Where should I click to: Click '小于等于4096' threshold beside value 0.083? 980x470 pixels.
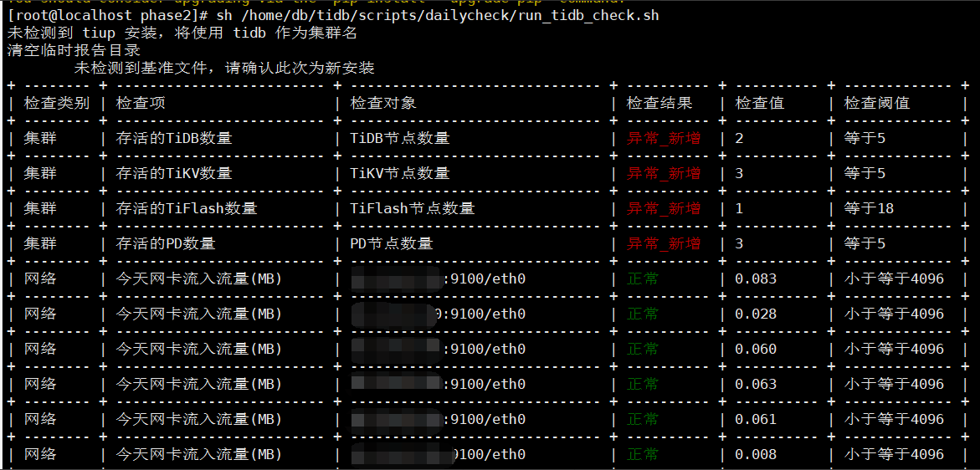pyautogui.click(x=894, y=278)
